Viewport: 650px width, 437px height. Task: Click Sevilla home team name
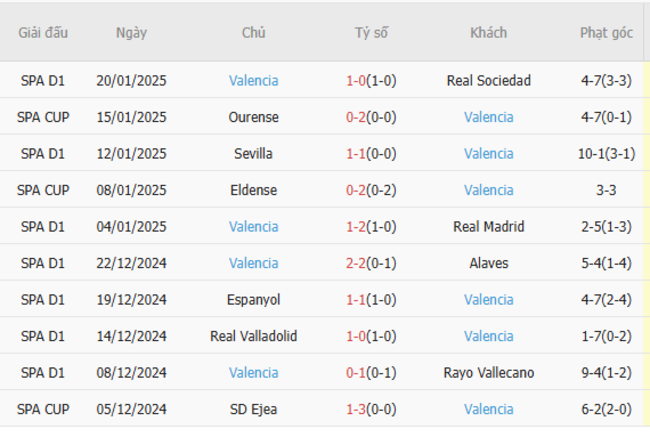(x=253, y=153)
